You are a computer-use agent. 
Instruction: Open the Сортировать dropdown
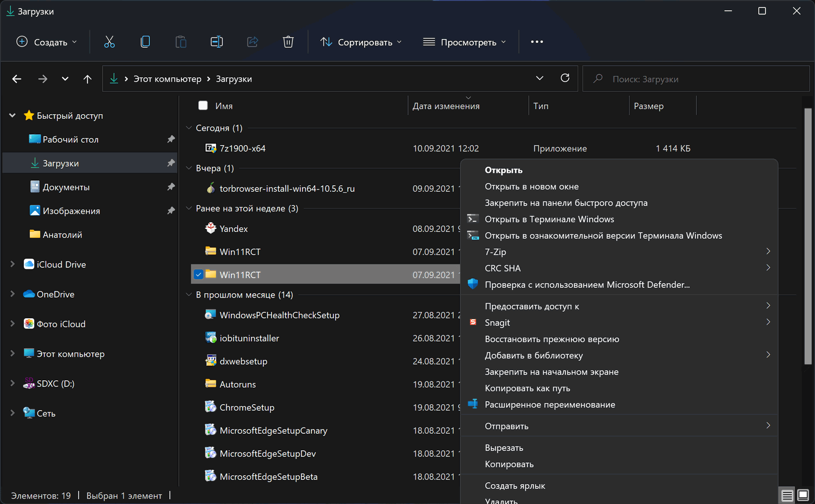click(x=361, y=42)
